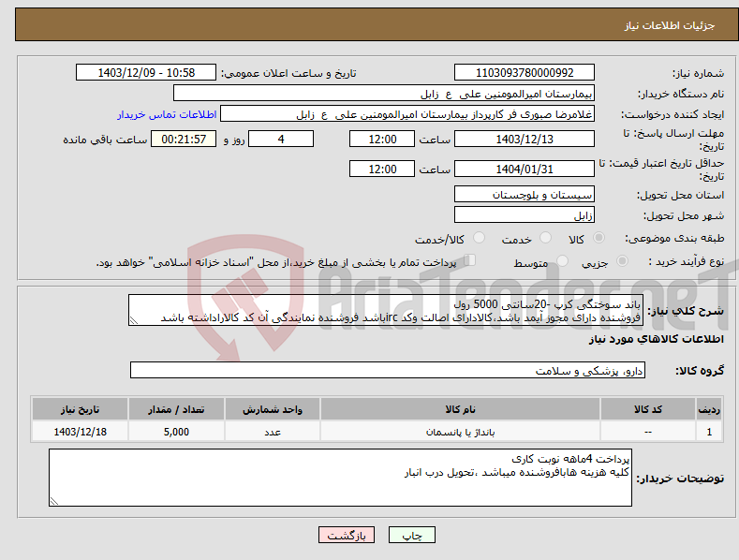Click the نام کالا column header
739x560 pixels.
click(x=460, y=409)
